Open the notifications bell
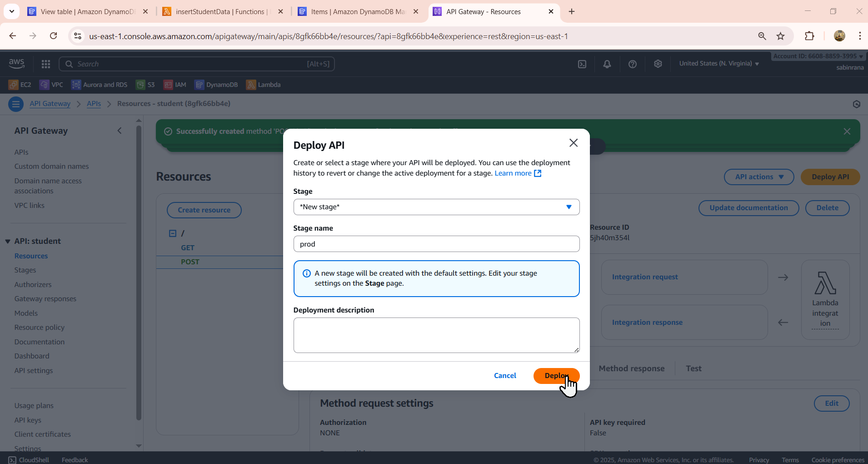Image resolution: width=868 pixels, height=464 pixels. point(607,64)
